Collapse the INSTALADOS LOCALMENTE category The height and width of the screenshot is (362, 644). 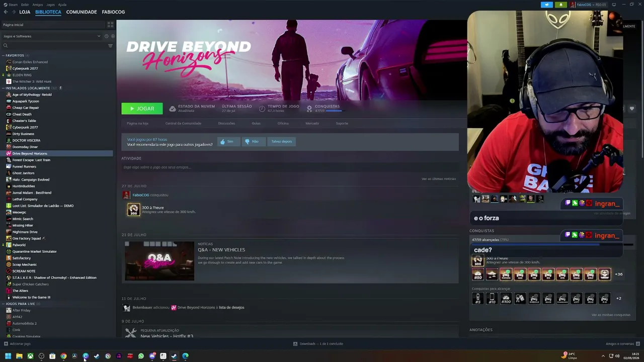click(3, 88)
